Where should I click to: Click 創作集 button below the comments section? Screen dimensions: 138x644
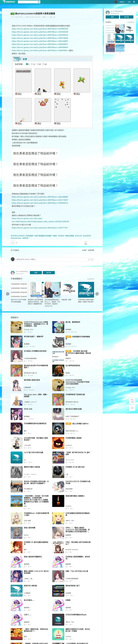coord(49,273)
